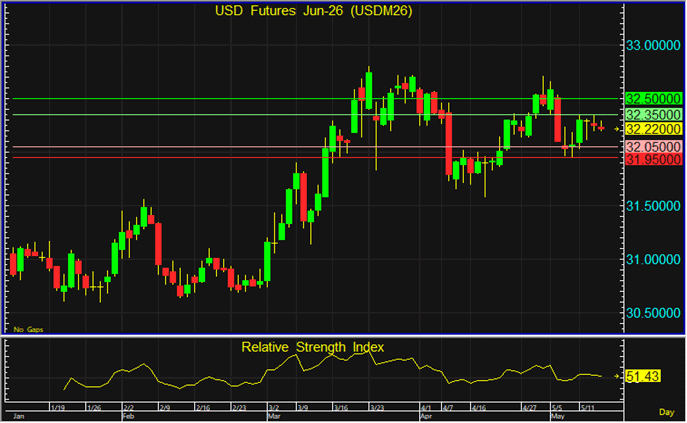The height and width of the screenshot is (423, 687).
Task: Click the 3/2 date label
Action: [x=274, y=408]
